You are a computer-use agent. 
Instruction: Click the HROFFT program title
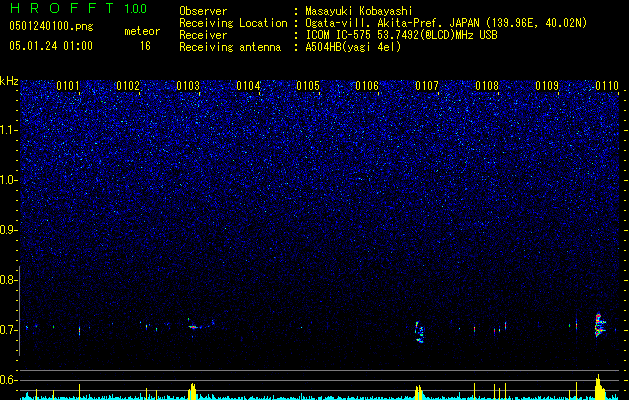tap(64, 8)
